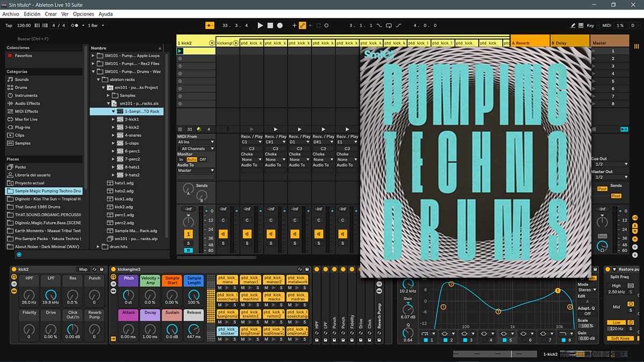Click the Master track Solo button
This screenshot has height=362, width=644.
(x=603, y=237)
